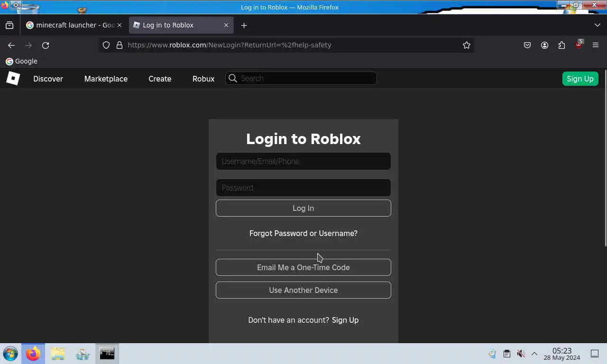The image size is (607, 364).
Task: Open the Create menu item
Action: tap(160, 79)
